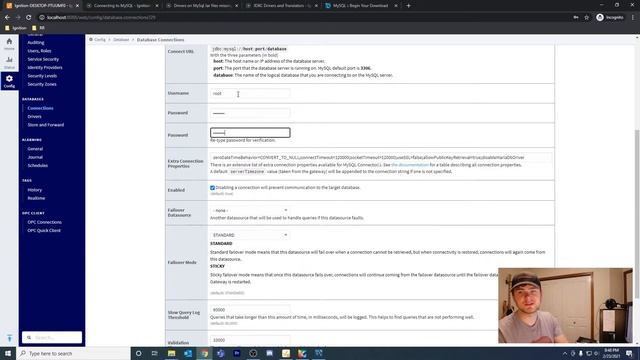Reload the page with refresh icon
The width and height of the screenshot is (640, 360).
pyautogui.click(x=29, y=18)
